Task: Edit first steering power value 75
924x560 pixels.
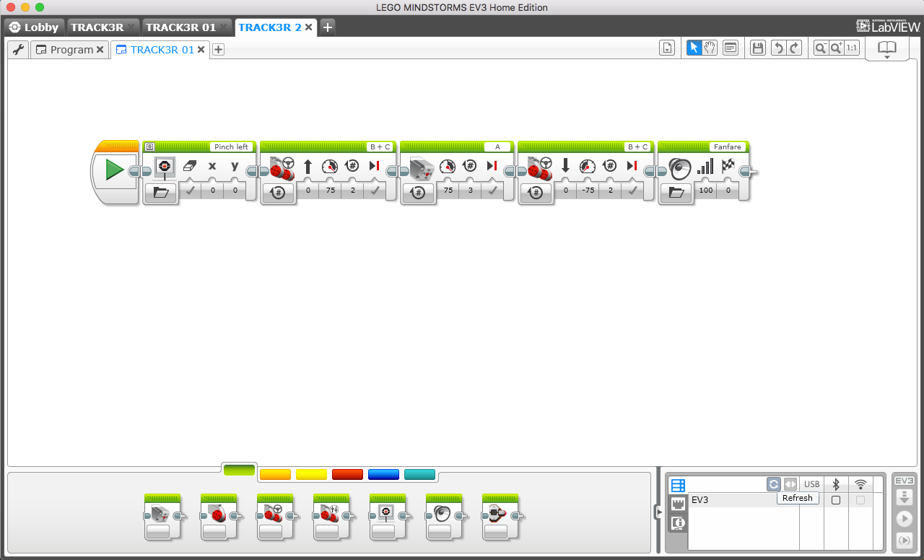Action: pos(330,191)
